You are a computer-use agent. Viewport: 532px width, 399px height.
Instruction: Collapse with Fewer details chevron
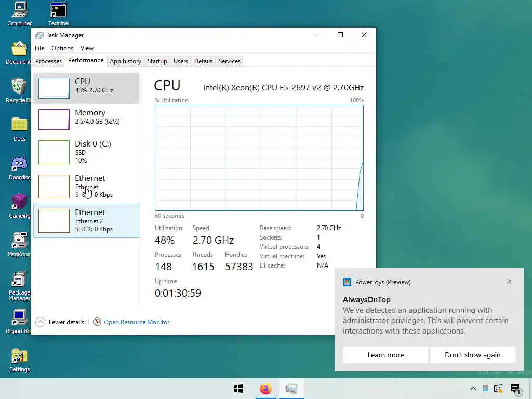click(x=40, y=322)
